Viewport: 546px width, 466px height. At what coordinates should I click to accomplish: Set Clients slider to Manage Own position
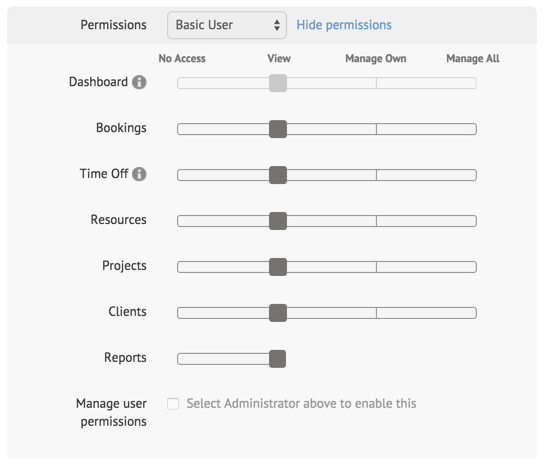coord(376,313)
